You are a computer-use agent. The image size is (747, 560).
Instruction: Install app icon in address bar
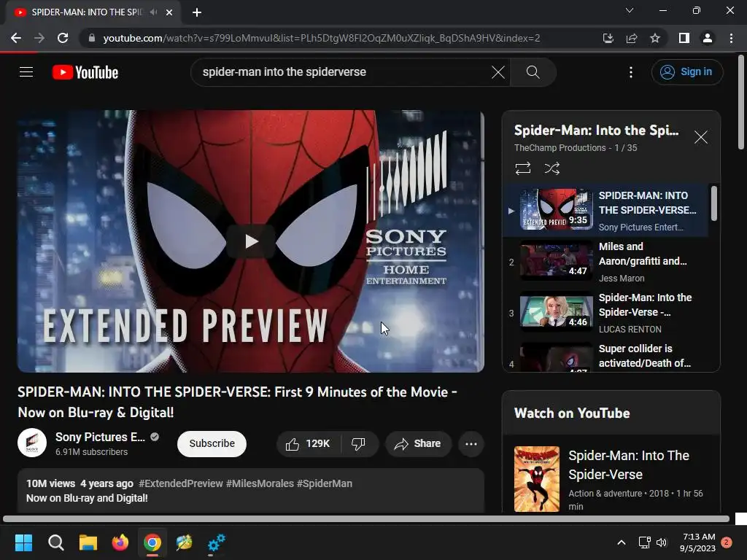coord(608,38)
